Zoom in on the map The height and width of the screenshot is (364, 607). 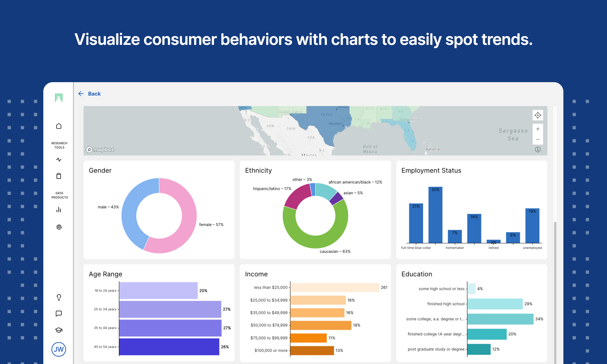point(537,129)
